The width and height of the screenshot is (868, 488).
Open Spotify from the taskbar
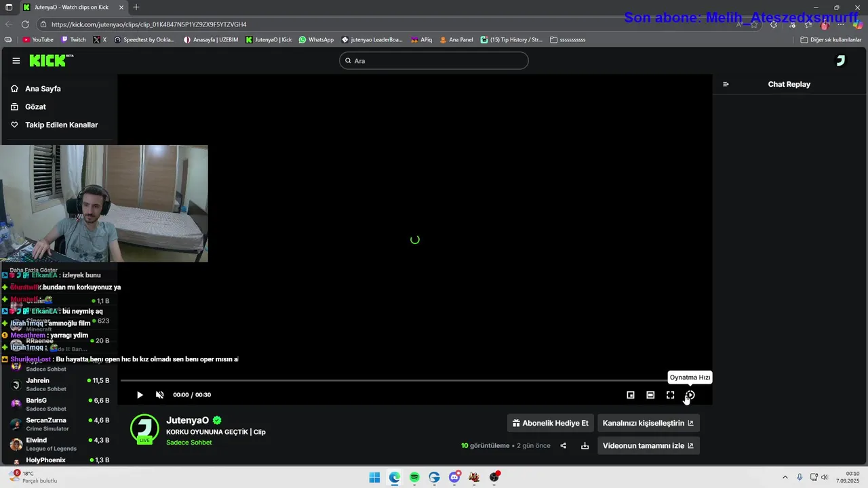(414, 477)
